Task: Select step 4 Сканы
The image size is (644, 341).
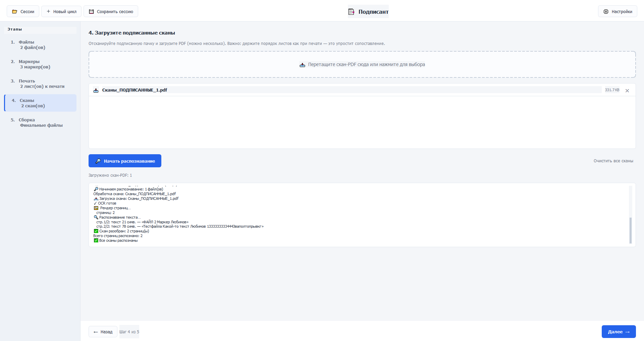Action: [40, 103]
